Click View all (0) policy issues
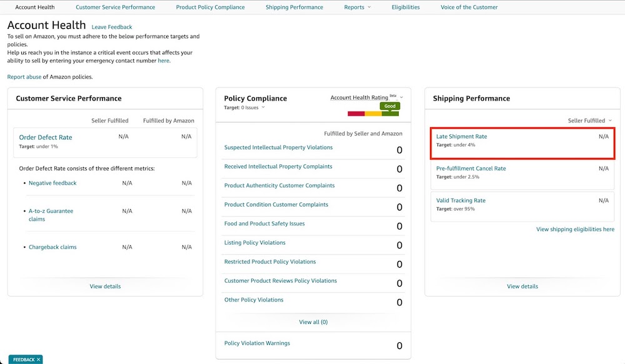Viewport: 625px width, 364px height. pyautogui.click(x=313, y=322)
